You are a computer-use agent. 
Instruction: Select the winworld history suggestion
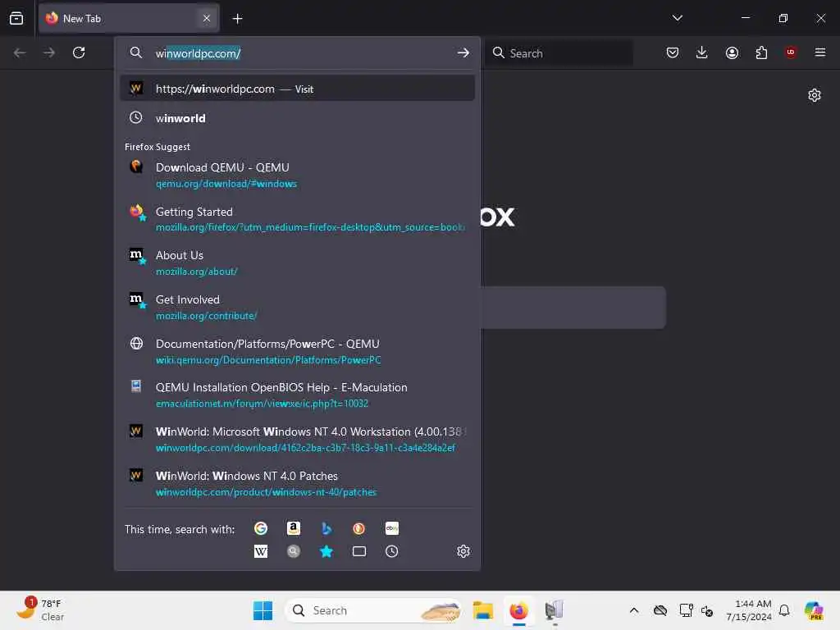[x=297, y=118]
